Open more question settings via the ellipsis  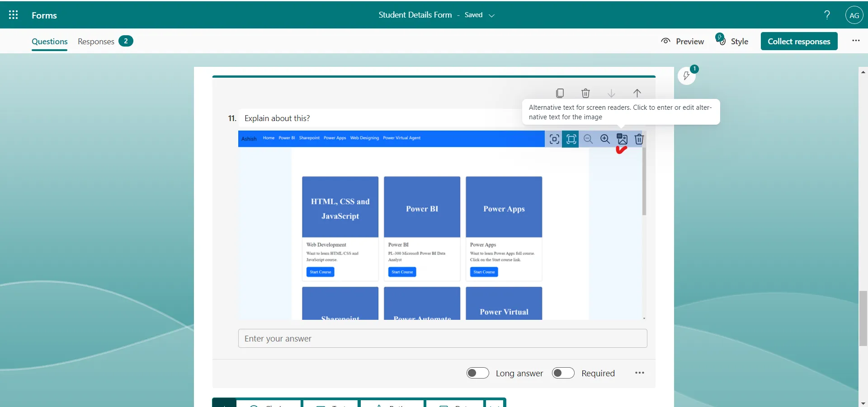[639, 373]
